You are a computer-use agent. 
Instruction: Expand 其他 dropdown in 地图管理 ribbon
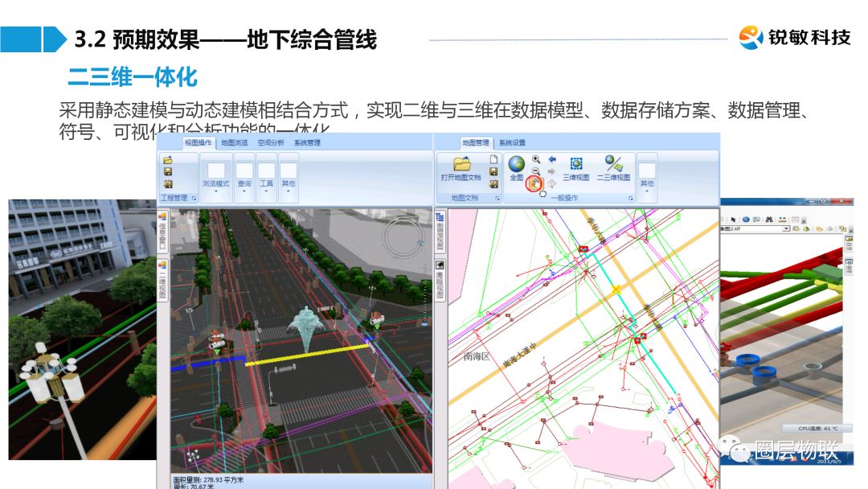(x=647, y=177)
